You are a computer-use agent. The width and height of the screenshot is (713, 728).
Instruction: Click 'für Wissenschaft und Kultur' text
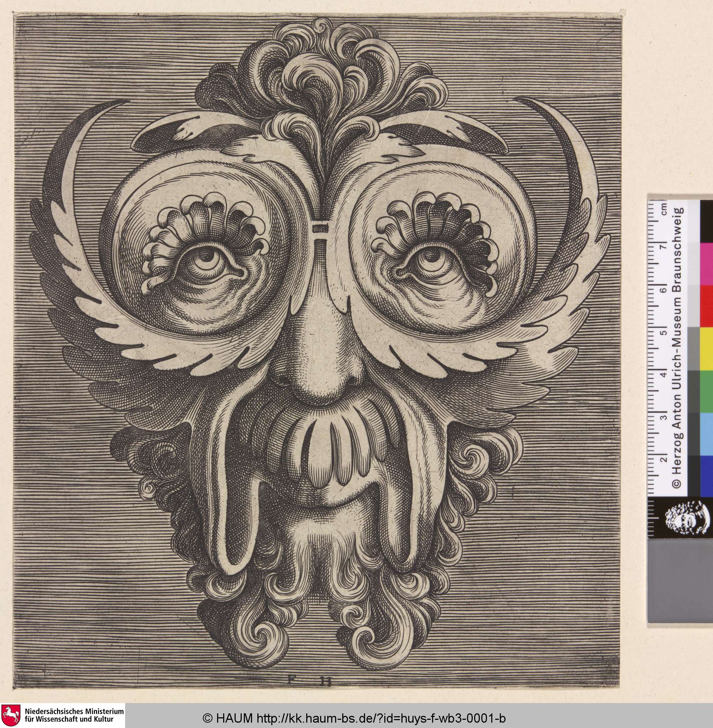pyautogui.click(x=69, y=719)
